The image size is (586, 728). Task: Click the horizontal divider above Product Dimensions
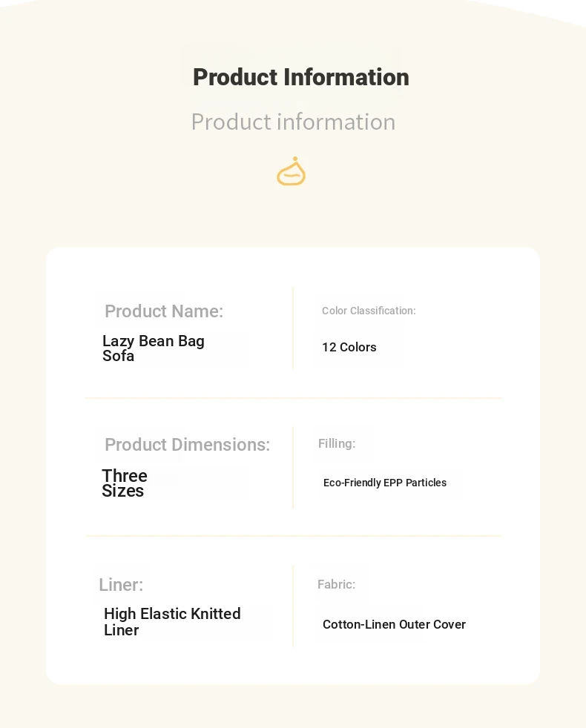click(x=294, y=398)
